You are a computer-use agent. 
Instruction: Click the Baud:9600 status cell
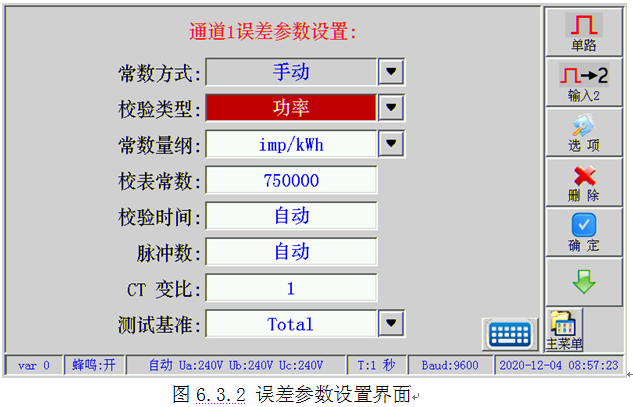click(450, 365)
